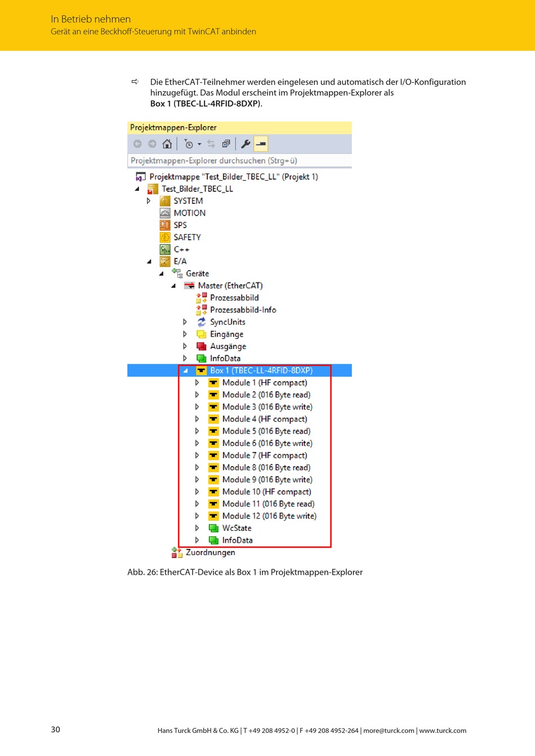Click the Module 8 (016 Byte read) icon
The image size is (535, 756).
(213, 468)
